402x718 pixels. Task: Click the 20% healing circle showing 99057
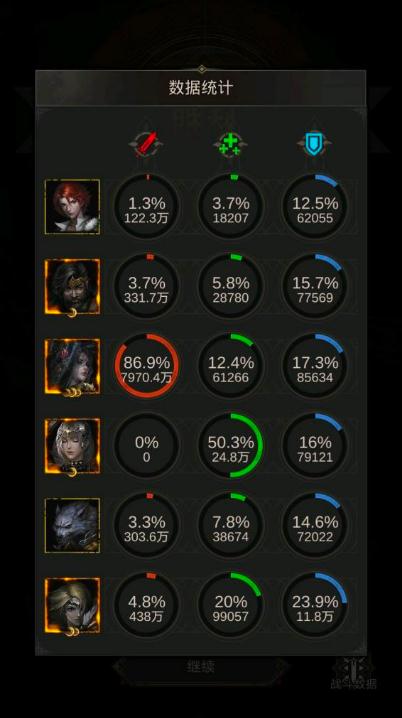click(x=230, y=605)
